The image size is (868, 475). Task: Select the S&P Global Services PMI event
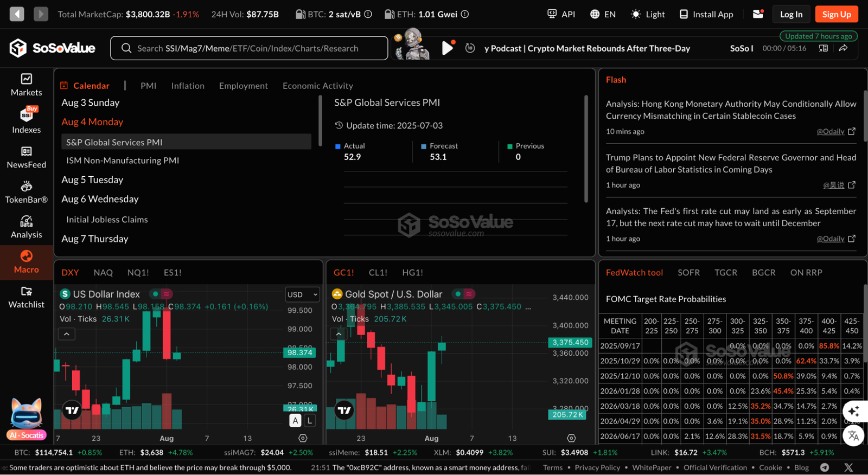(186, 142)
